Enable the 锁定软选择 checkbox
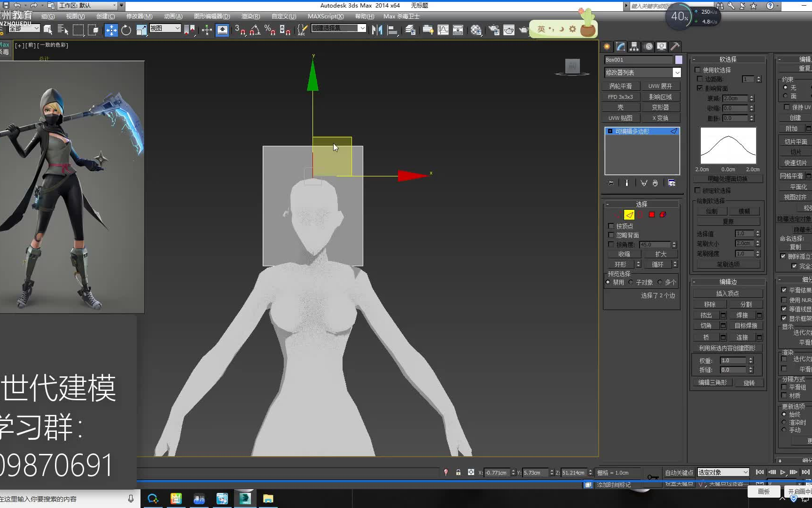The image size is (812, 508). click(698, 190)
